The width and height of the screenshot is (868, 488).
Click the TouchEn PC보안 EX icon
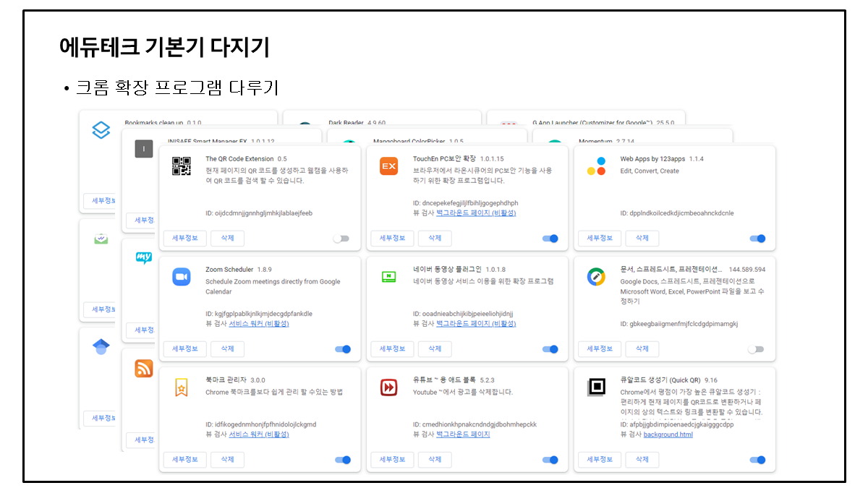pyautogui.click(x=389, y=166)
